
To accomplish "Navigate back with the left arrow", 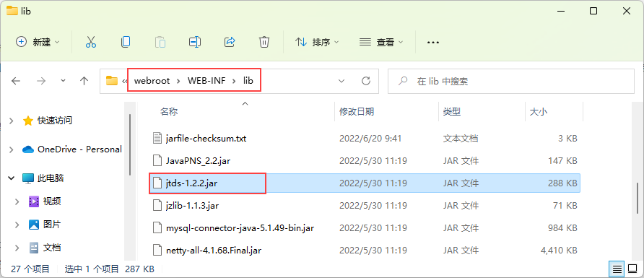I will (x=16, y=81).
